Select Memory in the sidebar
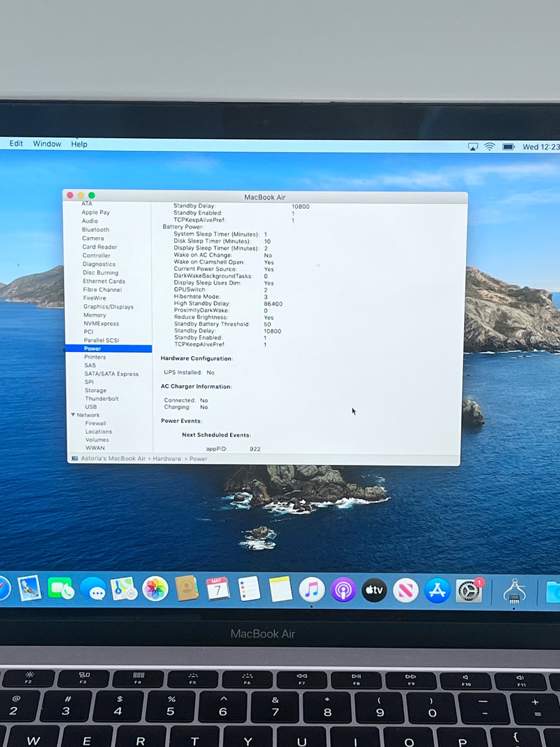 coord(95,315)
